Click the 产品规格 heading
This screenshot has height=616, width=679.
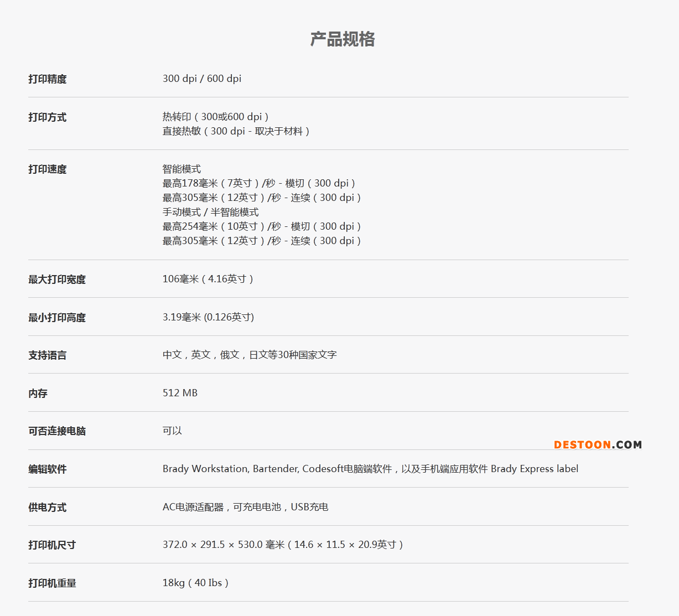coord(342,39)
